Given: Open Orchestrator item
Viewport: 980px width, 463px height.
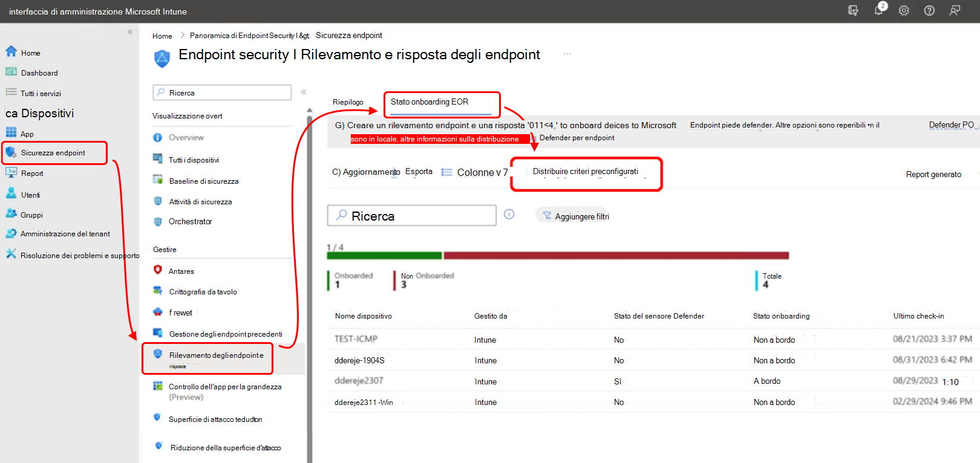Looking at the screenshot, I should pyautogui.click(x=190, y=221).
